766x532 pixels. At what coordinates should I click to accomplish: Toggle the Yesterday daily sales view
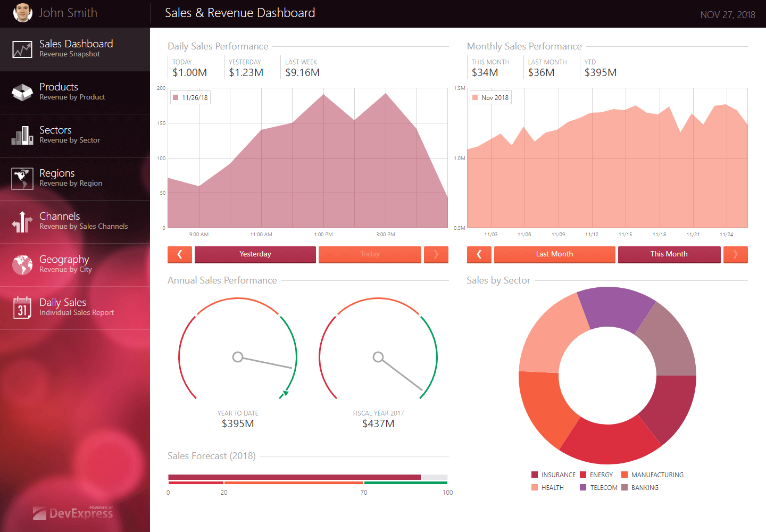coord(255,254)
